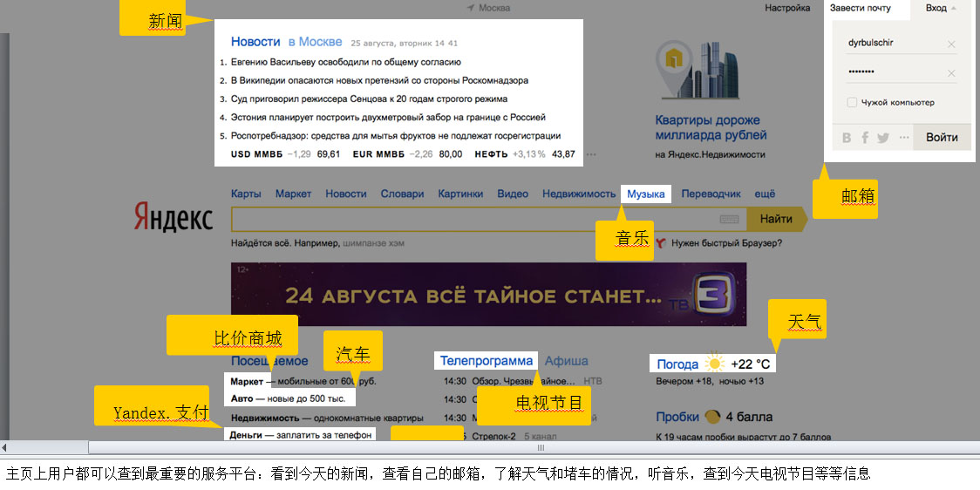Click the Moscow location arrow icon
This screenshot has height=490, width=980.
click(x=471, y=8)
